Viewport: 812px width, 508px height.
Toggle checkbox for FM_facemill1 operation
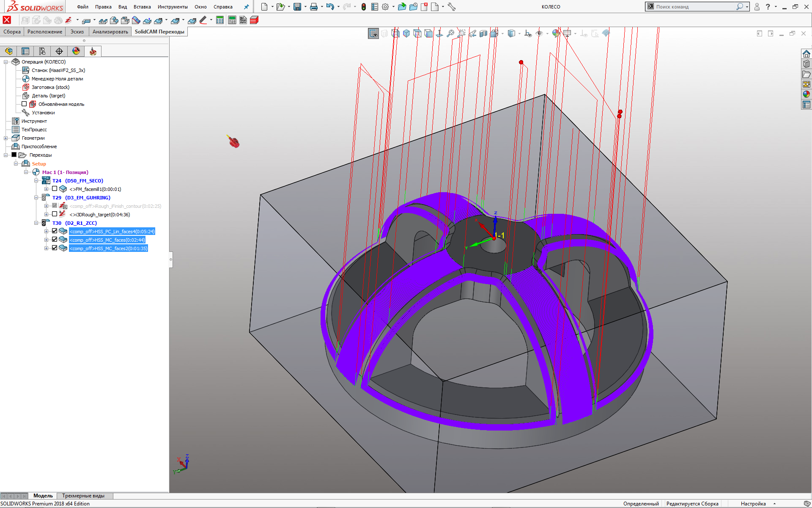click(55, 189)
